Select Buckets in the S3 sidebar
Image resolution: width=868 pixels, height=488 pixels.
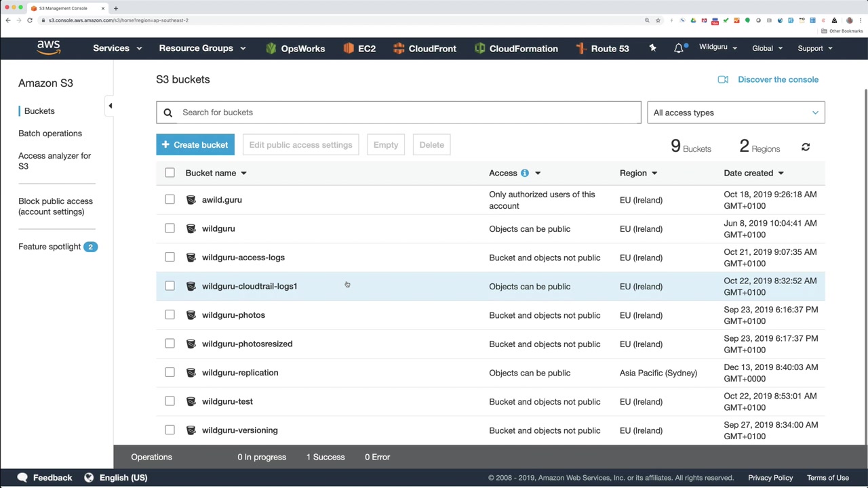click(39, 111)
